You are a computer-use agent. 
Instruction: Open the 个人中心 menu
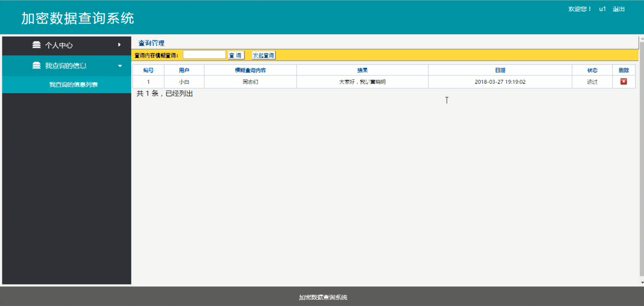pyautogui.click(x=67, y=45)
